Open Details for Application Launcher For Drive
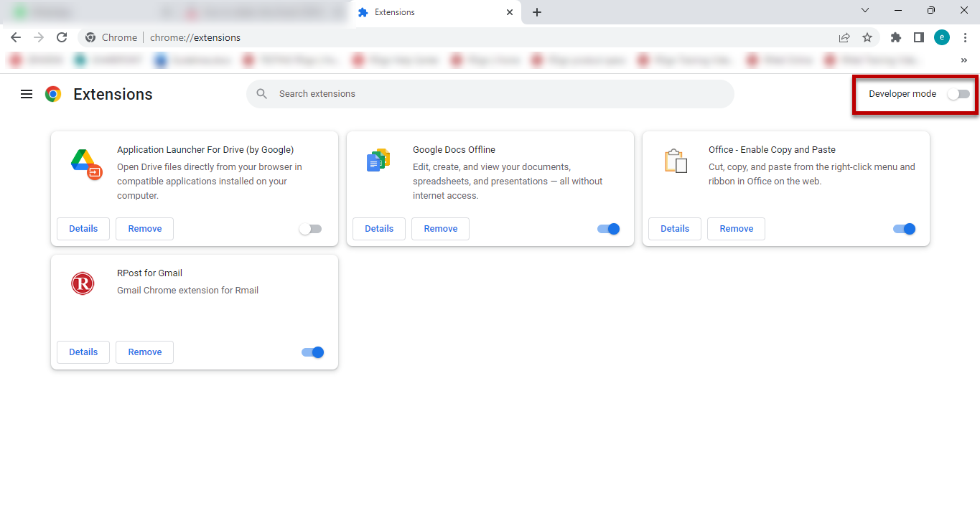 click(x=83, y=229)
